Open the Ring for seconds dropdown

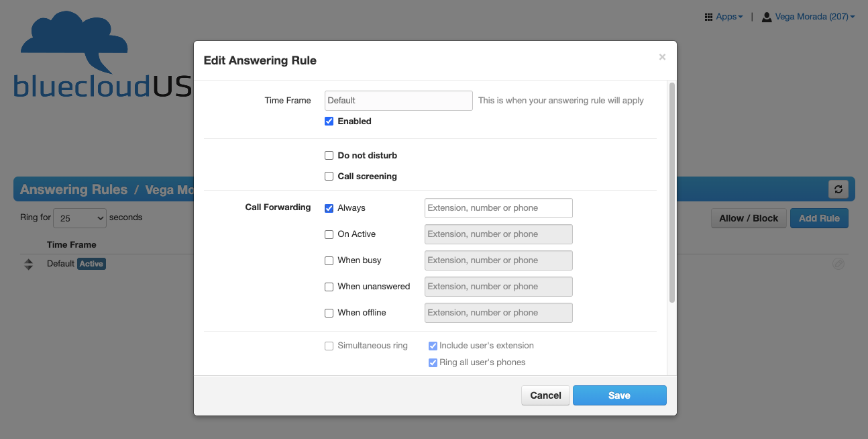point(80,218)
